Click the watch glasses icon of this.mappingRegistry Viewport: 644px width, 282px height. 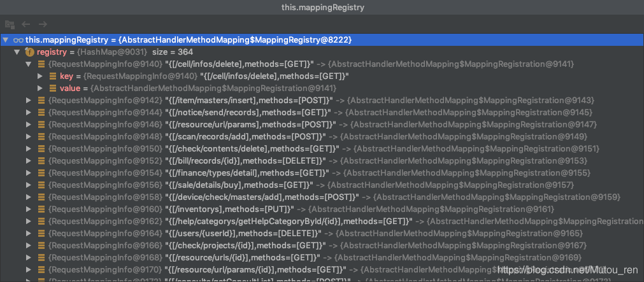coord(18,40)
